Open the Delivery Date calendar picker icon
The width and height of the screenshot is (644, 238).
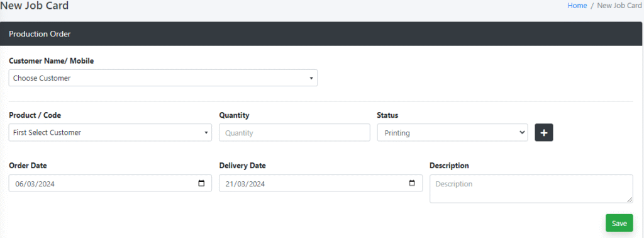(412, 183)
